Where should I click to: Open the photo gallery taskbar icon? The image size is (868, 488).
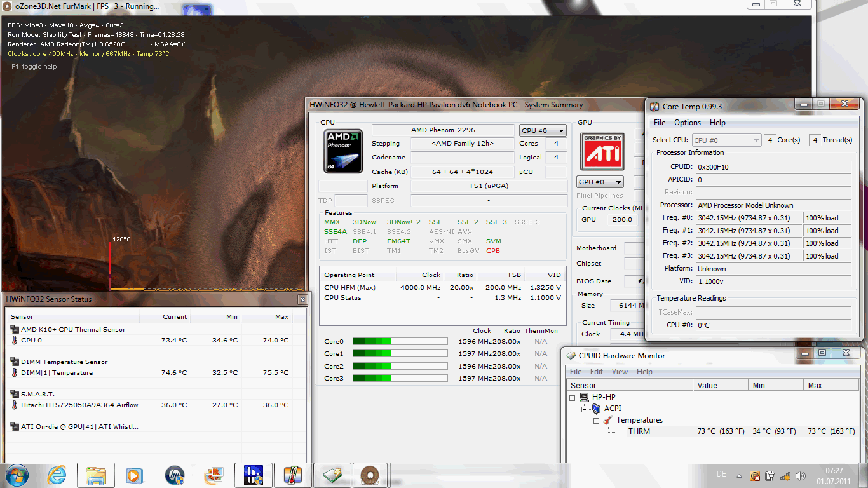pos(214,475)
